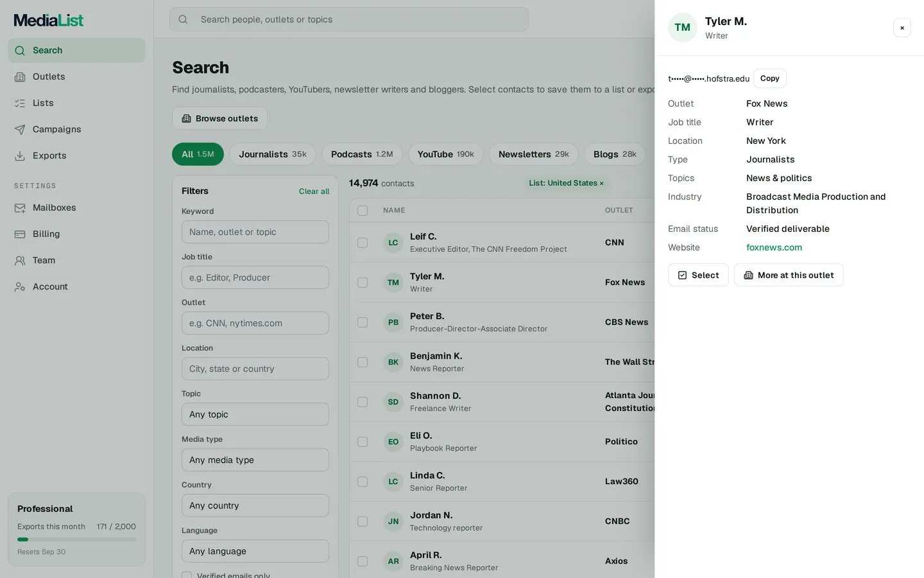Click the SD avatar beside Shannon D.
The height and width of the screenshot is (578, 924).
pyautogui.click(x=393, y=402)
